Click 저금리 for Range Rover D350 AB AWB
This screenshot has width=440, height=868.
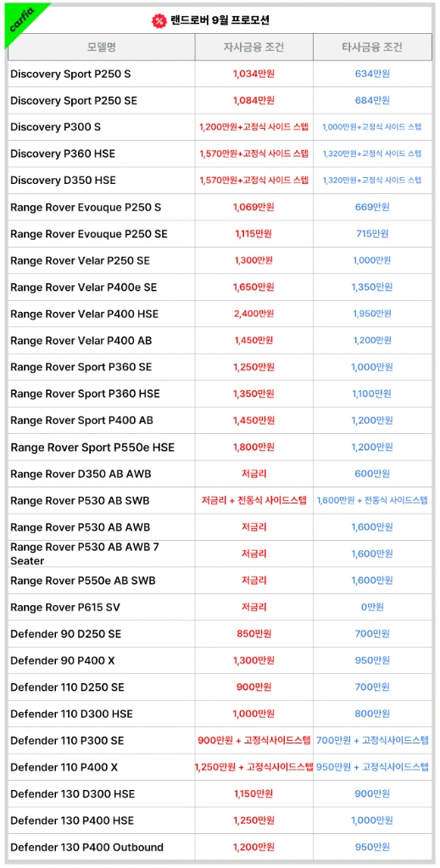click(x=254, y=473)
